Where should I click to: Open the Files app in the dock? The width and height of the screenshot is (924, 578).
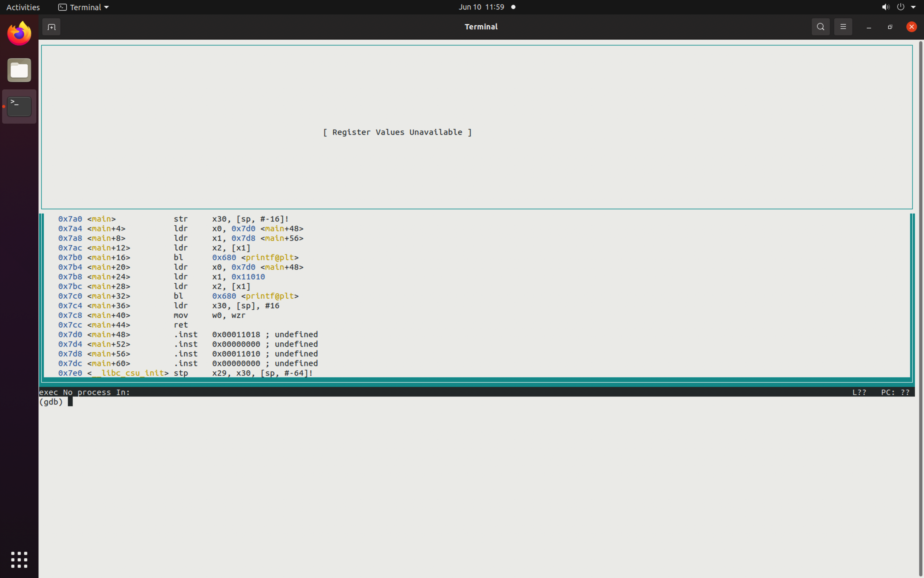click(x=19, y=70)
